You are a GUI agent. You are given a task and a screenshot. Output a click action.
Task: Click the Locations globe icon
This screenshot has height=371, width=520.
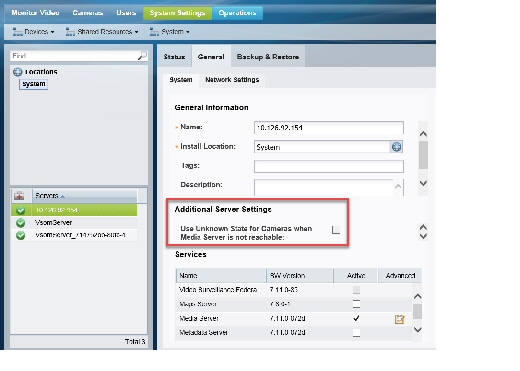[x=18, y=72]
